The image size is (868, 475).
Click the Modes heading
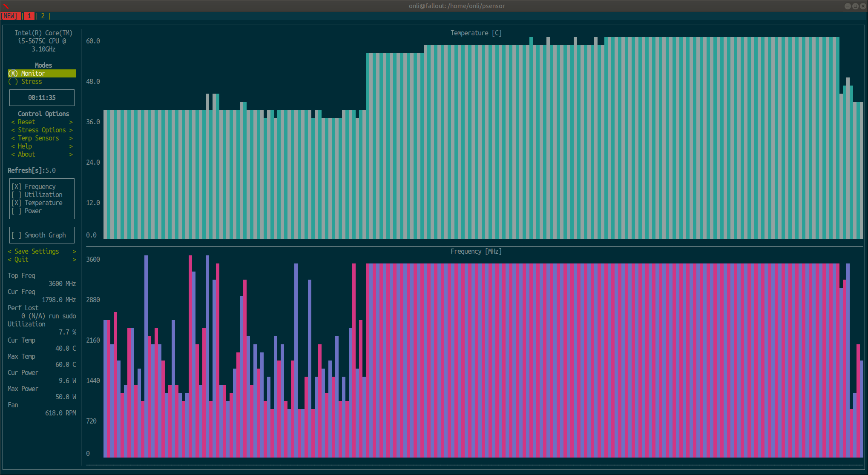[43, 65]
